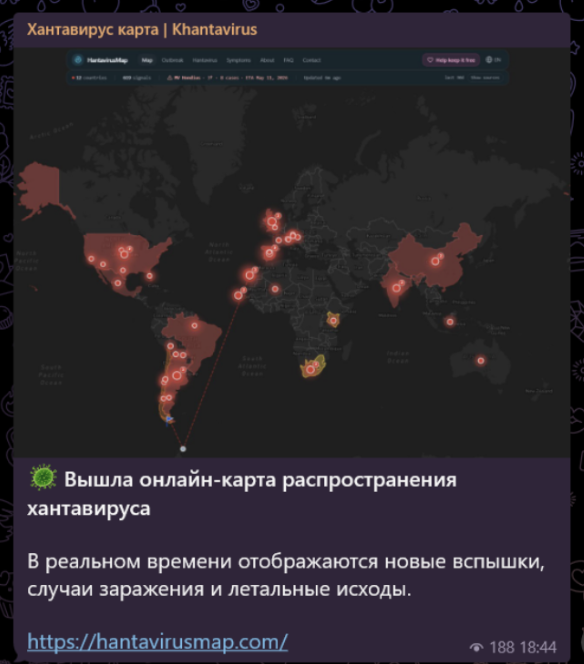Open the hantavirusmap.com link
584x664 pixels.
[x=157, y=642]
